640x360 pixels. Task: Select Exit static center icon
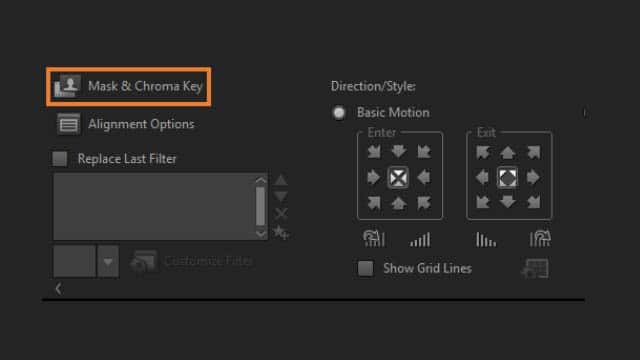[507, 178]
